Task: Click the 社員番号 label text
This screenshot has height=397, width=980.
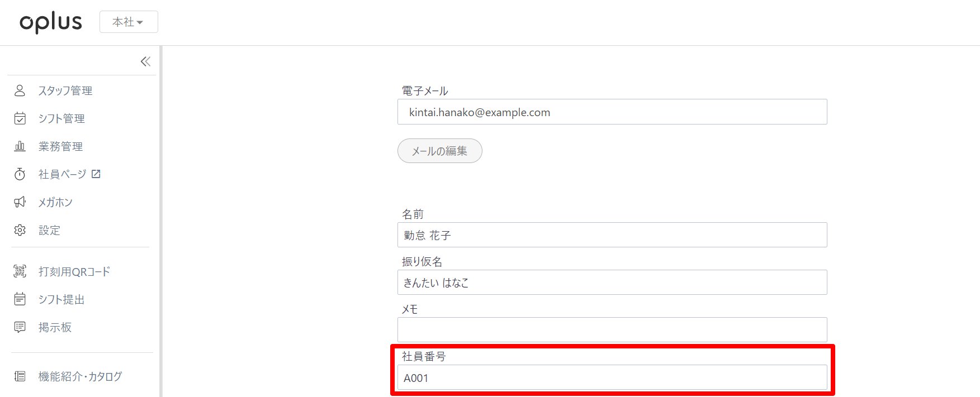Action: pyautogui.click(x=424, y=357)
